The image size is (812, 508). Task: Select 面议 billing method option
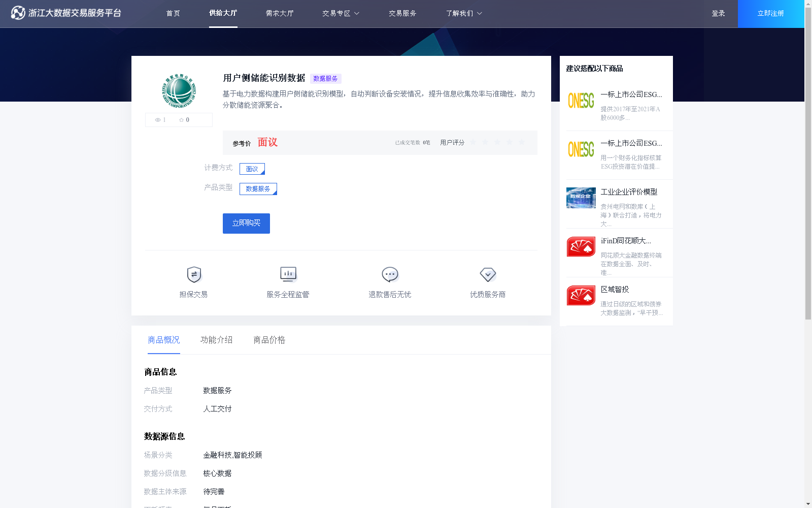[x=252, y=169]
